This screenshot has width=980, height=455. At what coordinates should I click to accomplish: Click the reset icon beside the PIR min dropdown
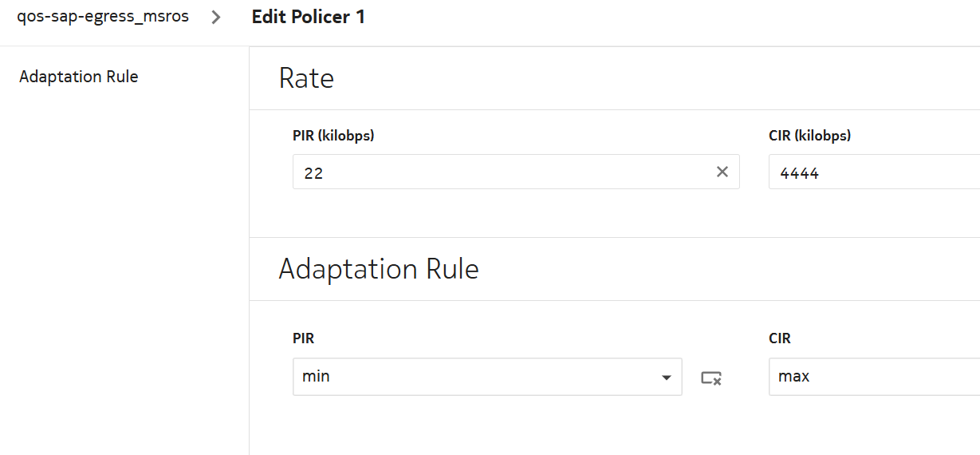pos(711,378)
